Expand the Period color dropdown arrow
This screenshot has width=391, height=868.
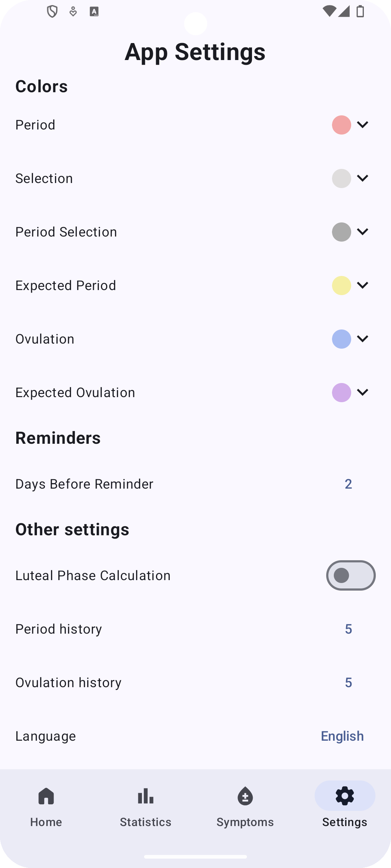coord(362,125)
